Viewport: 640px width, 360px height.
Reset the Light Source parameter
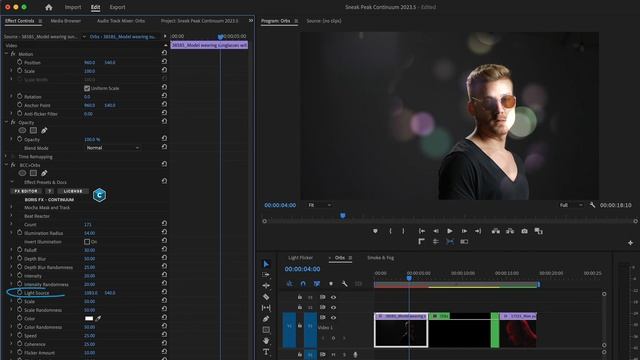pos(164,293)
